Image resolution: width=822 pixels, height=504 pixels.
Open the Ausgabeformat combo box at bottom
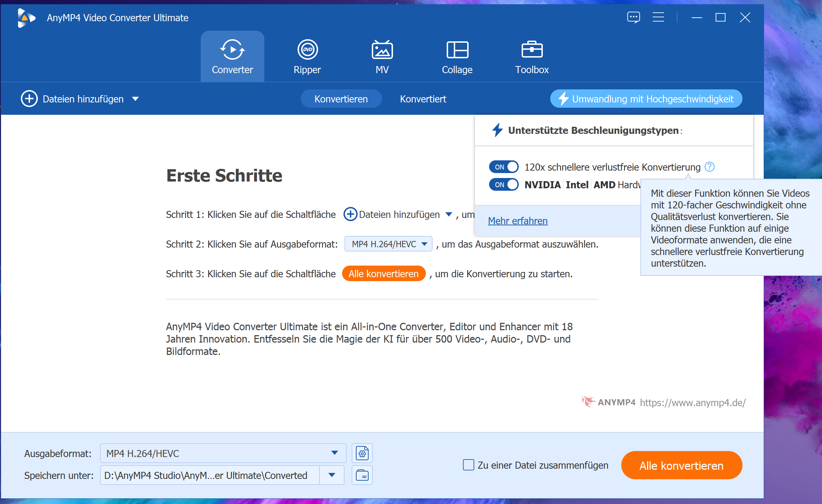tap(223, 453)
